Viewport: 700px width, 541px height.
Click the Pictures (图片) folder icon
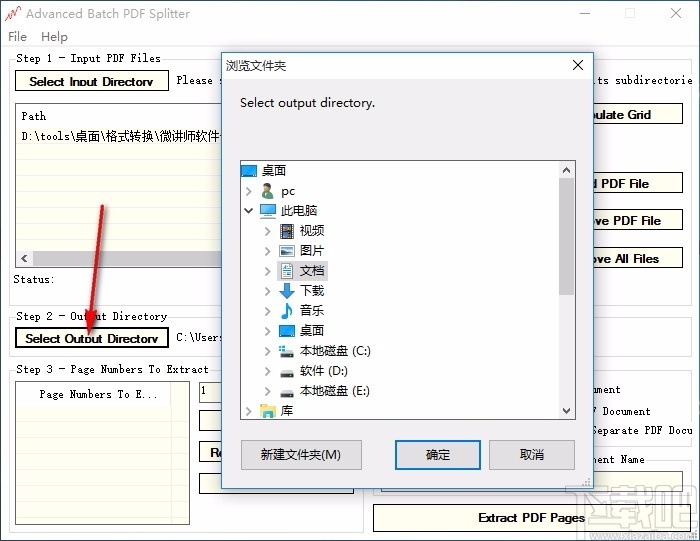click(287, 251)
